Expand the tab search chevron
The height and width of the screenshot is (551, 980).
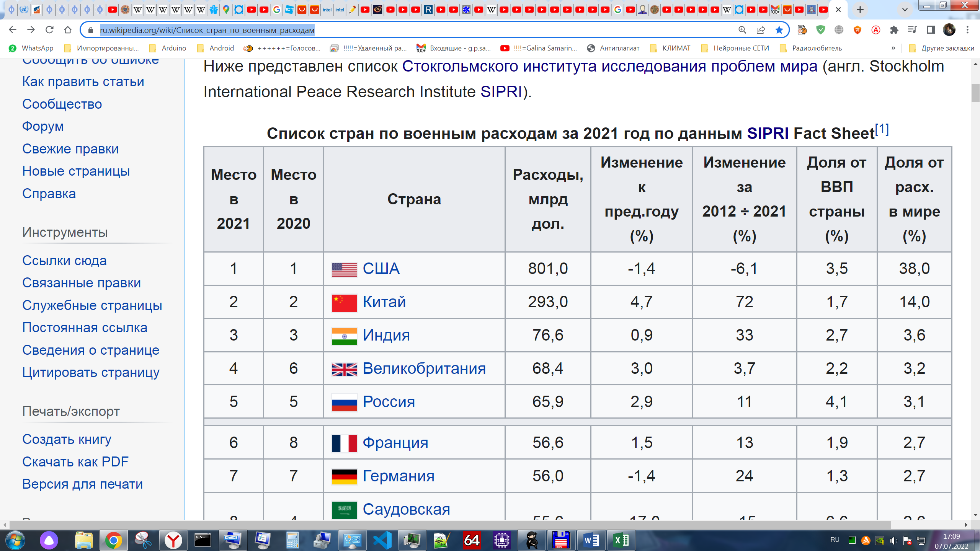click(905, 10)
